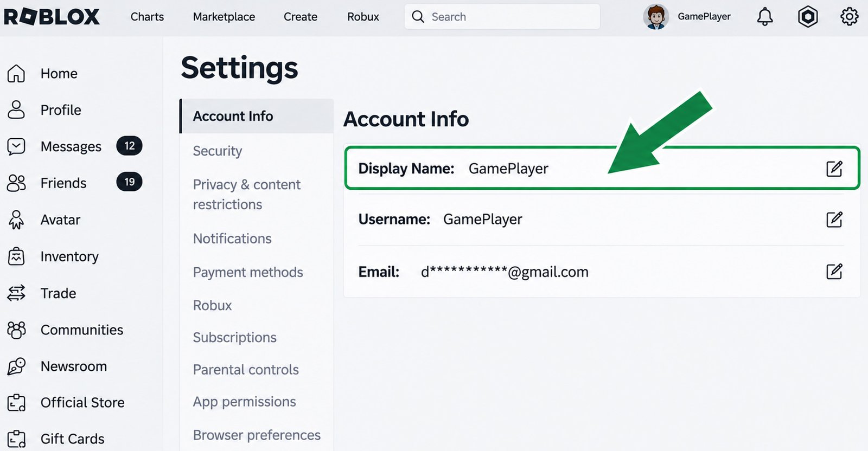Click the Gift Cards icon
This screenshot has width=868, height=451.
pyautogui.click(x=16, y=439)
